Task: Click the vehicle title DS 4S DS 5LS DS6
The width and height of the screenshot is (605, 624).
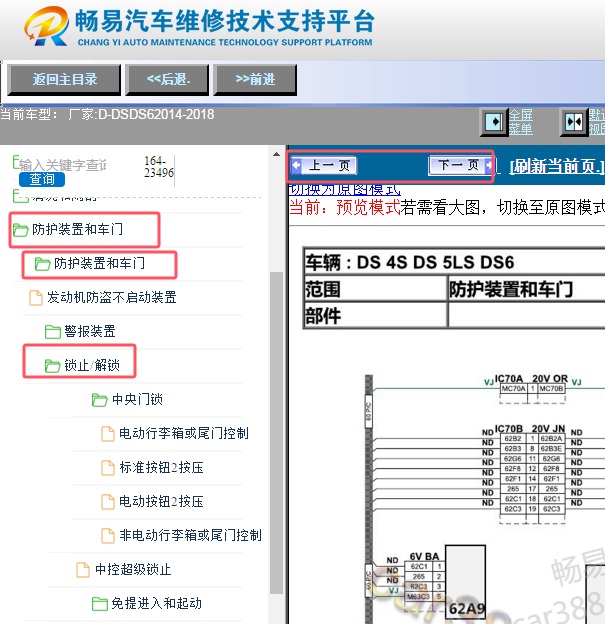Action: click(x=435, y=262)
